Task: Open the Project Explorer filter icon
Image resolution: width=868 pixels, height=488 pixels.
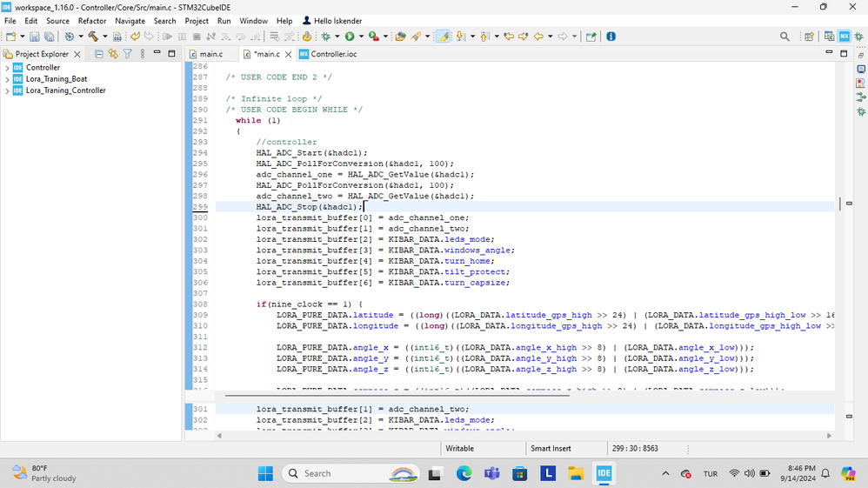Action: (x=127, y=54)
